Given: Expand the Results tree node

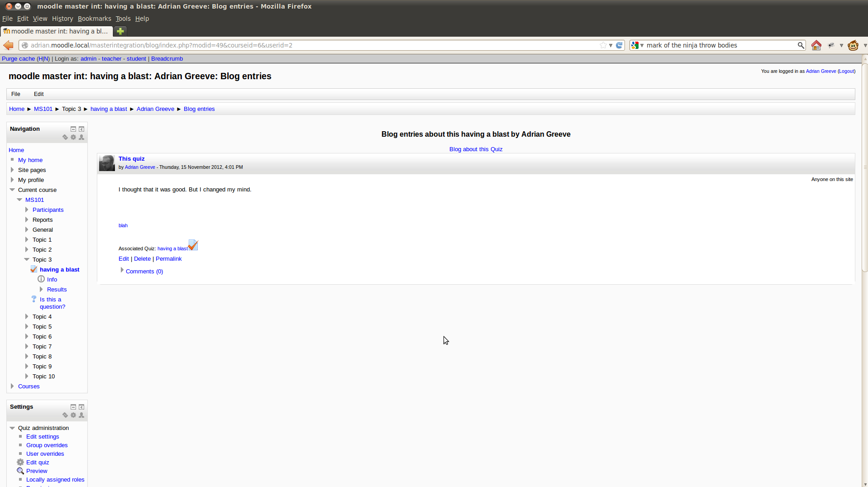Looking at the screenshot, I should coord(41,290).
